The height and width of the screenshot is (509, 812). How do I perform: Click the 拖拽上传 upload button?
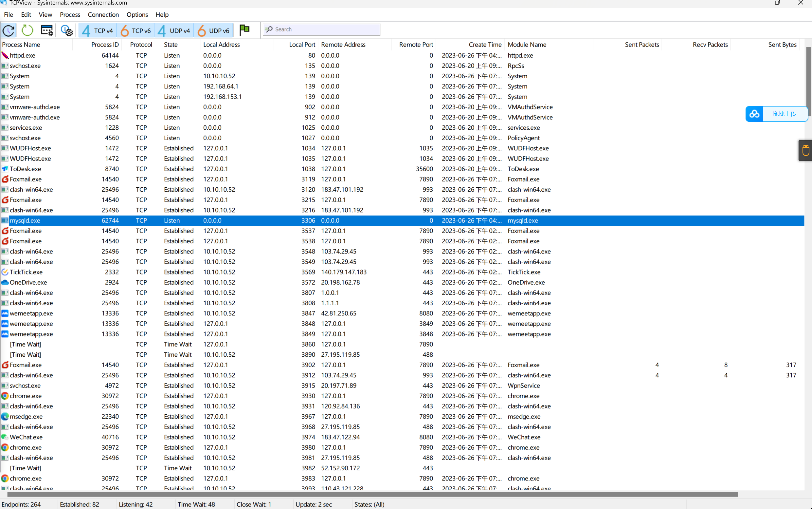tap(784, 114)
